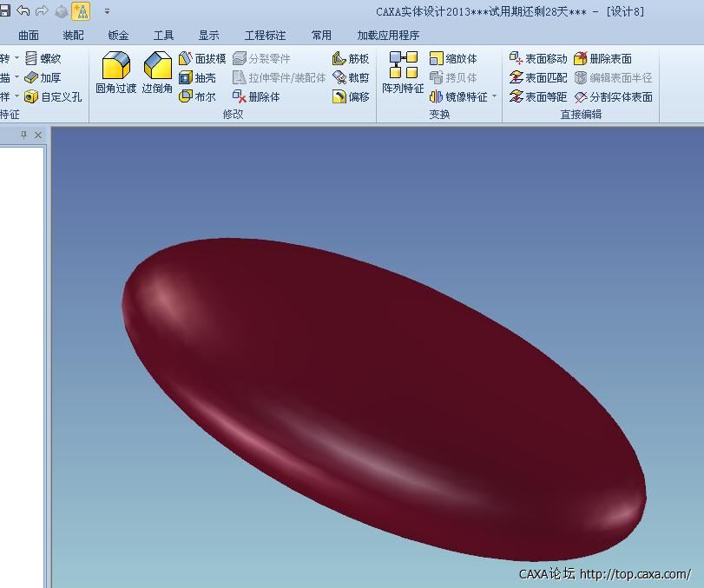
Task: Select the 加厚 thicken tool
Action: coord(43,77)
